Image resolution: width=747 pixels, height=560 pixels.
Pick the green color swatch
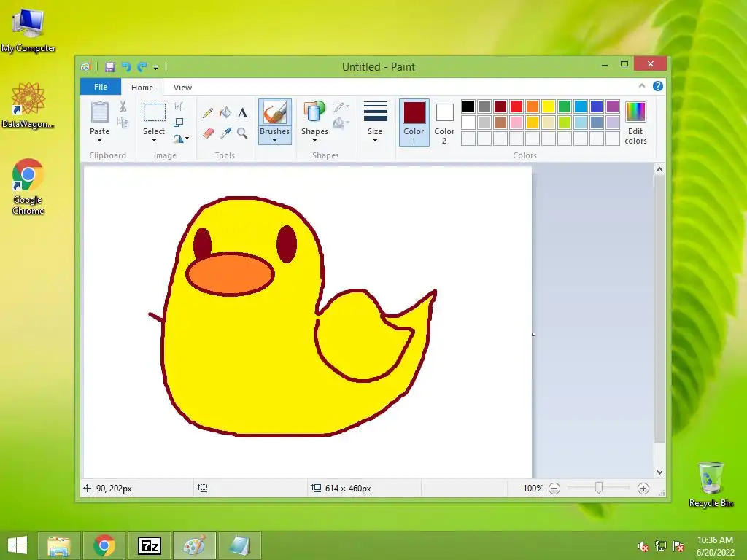coord(565,106)
